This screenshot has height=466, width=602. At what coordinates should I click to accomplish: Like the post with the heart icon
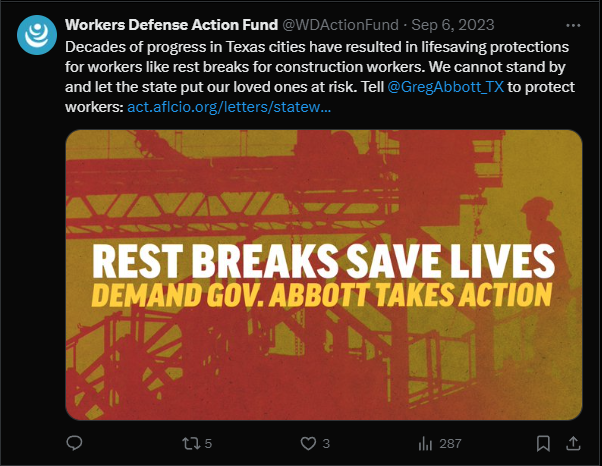coord(308,443)
